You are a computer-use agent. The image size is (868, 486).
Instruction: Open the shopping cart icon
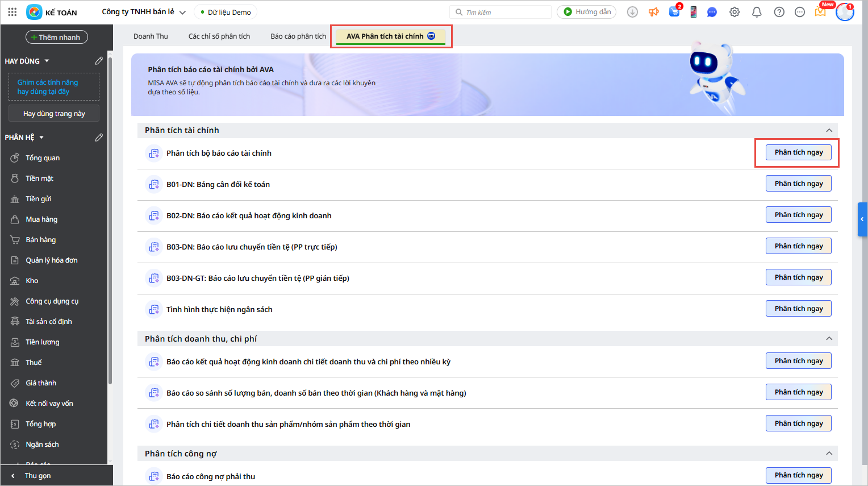pyautogui.click(x=674, y=12)
